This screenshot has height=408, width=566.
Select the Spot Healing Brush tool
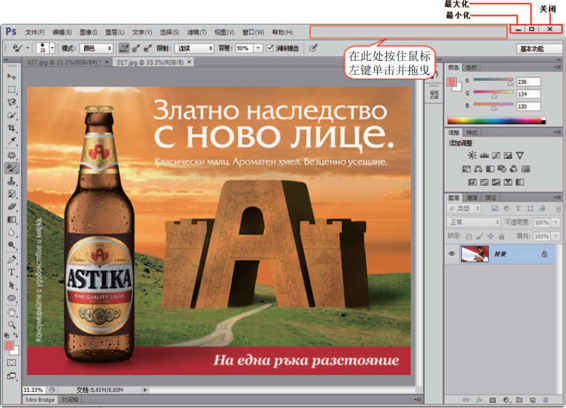[x=12, y=155]
